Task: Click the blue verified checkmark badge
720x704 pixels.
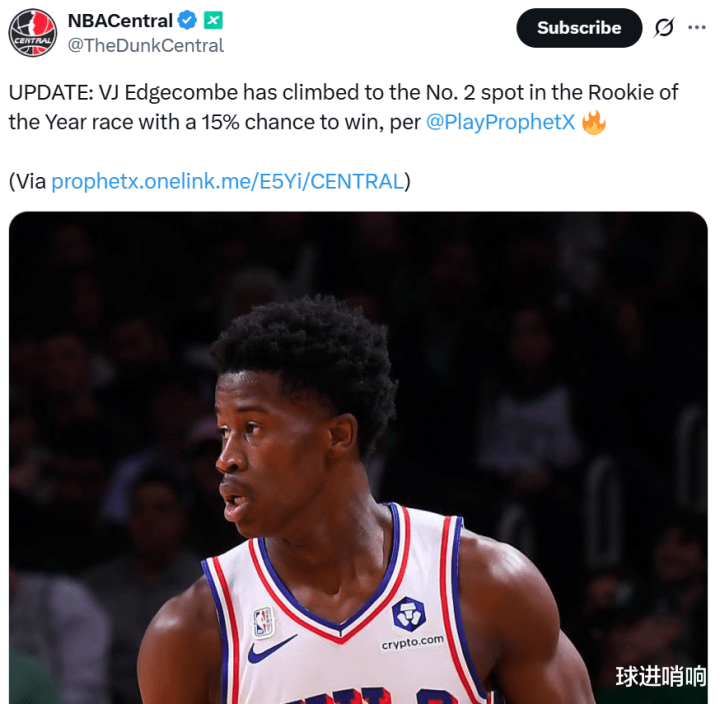Action: pyautogui.click(x=187, y=21)
